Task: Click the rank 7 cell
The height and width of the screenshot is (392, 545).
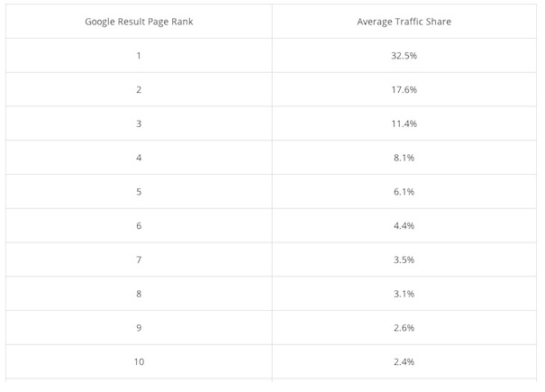Action: 139,260
